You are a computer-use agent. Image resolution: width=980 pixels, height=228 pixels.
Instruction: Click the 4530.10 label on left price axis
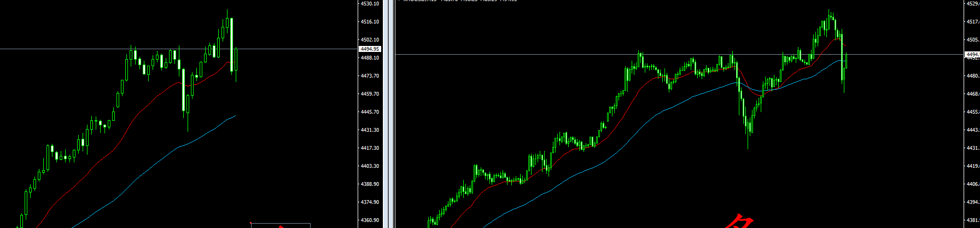370,4
